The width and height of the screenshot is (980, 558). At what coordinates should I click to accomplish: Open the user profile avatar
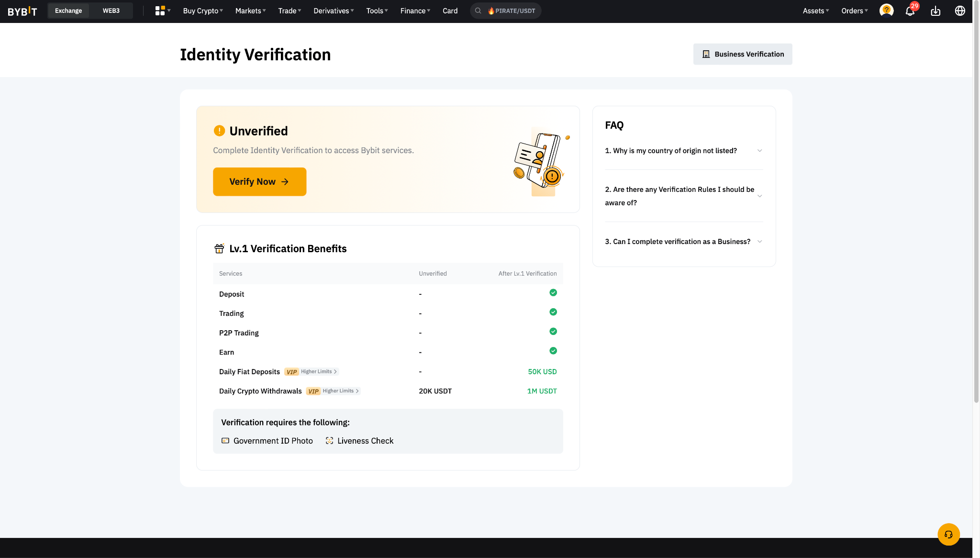[887, 11]
